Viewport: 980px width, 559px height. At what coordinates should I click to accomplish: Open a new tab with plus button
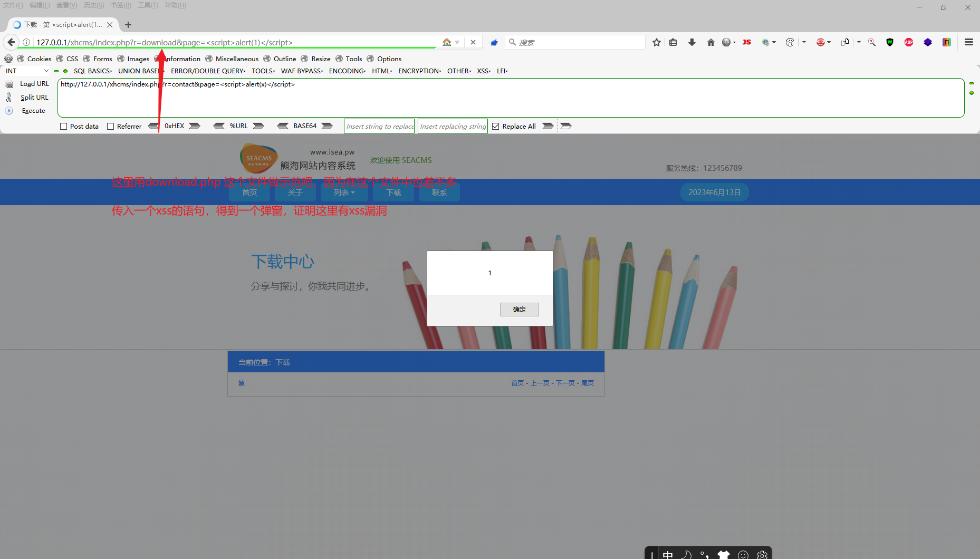tap(128, 25)
